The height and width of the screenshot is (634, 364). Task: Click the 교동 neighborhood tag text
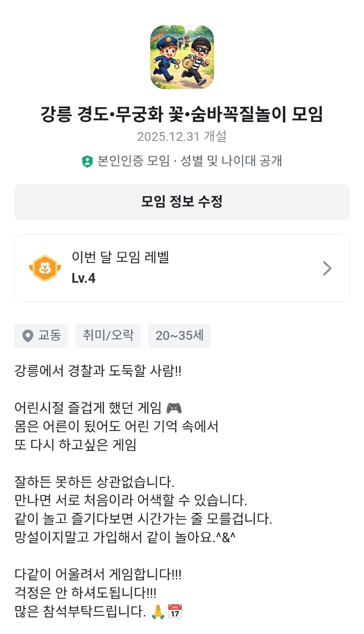pos(49,335)
